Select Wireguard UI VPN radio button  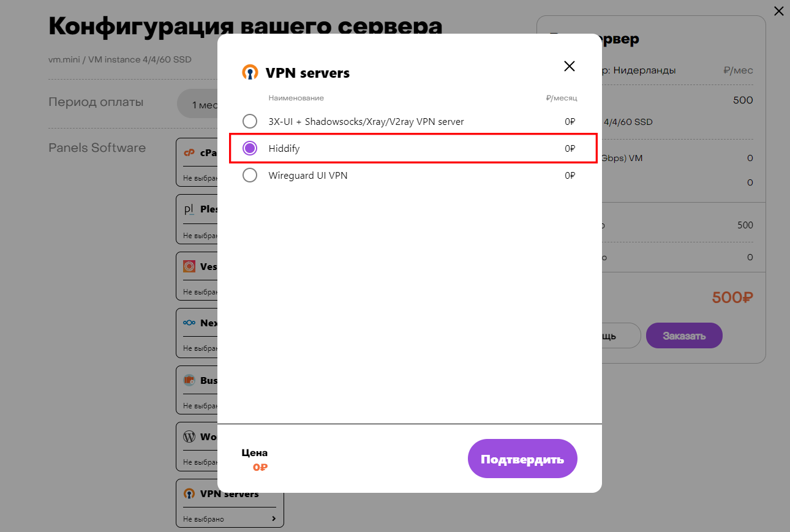tap(250, 175)
